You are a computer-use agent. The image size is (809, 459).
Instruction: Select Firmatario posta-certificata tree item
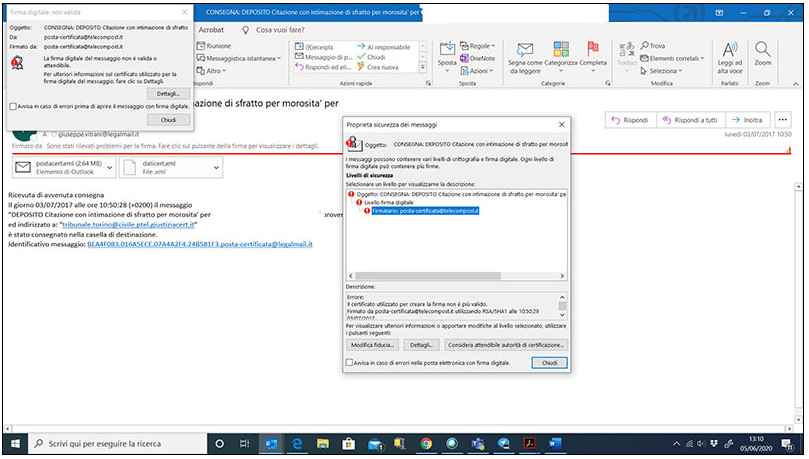coord(422,211)
